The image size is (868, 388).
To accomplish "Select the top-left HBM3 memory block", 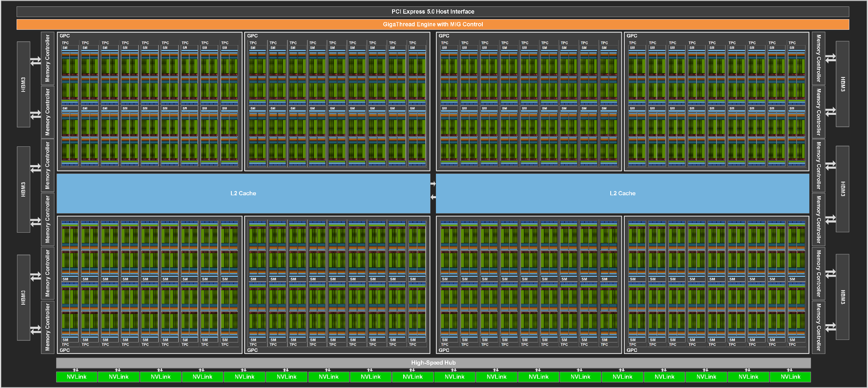I will point(23,84).
